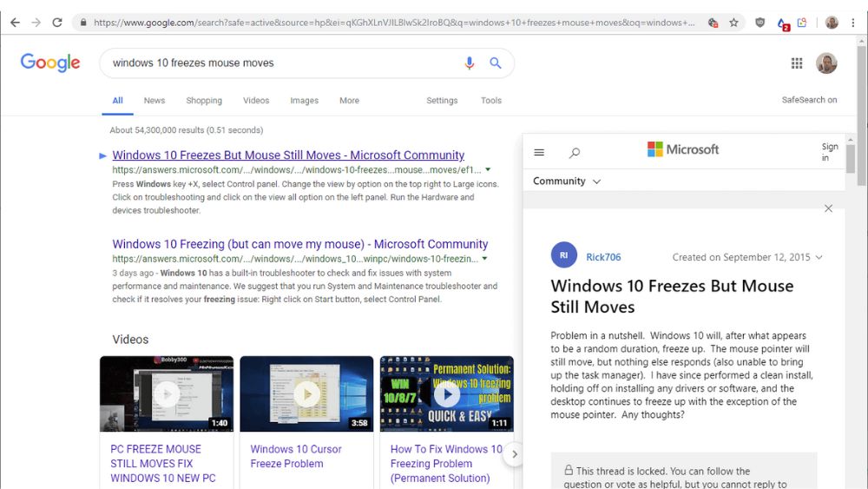Image resolution: width=868 pixels, height=489 pixels.
Task: Open the More search tab menu
Action: (x=349, y=100)
